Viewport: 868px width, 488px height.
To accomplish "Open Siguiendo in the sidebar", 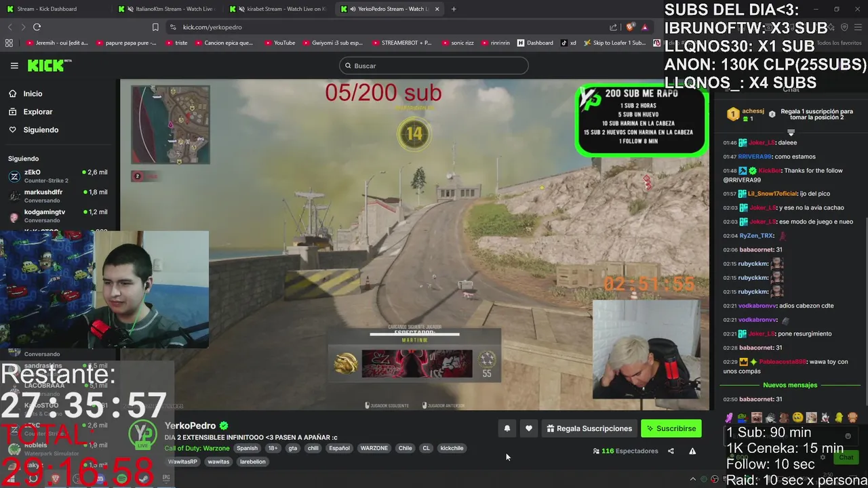I will coord(41,129).
